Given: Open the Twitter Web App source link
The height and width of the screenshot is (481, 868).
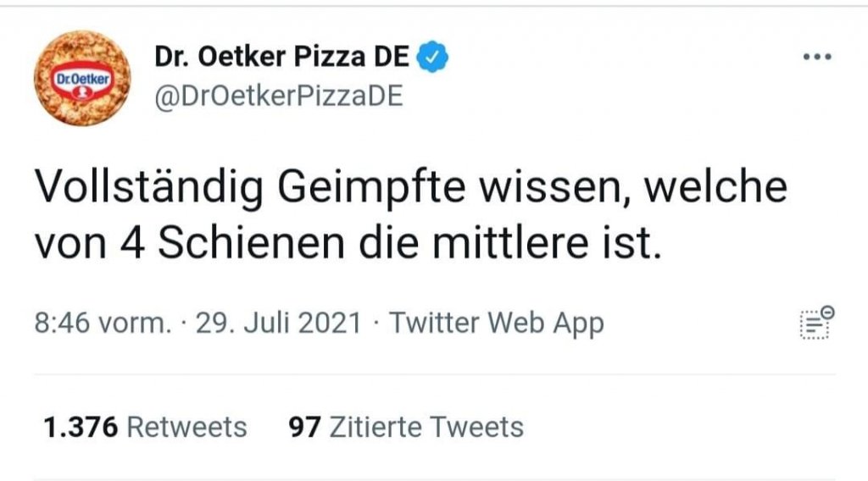Looking at the screenshot, I should pyautogui.click(x=497, y=323).
